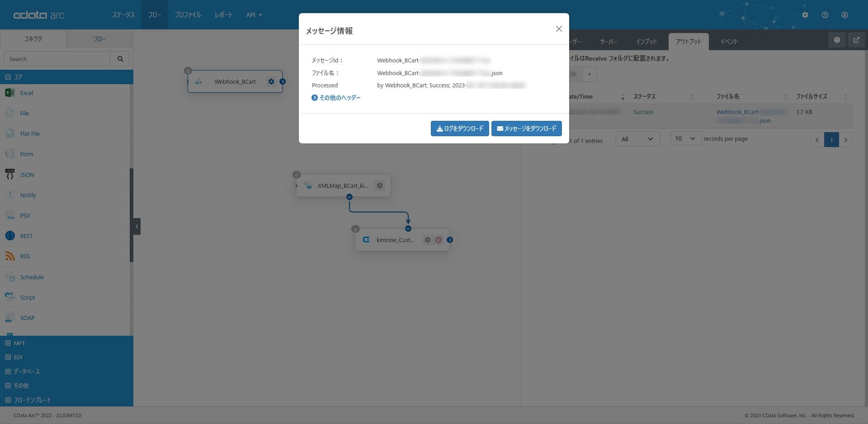Open XMLMap_BCart node settings gear

coord(380,186)
